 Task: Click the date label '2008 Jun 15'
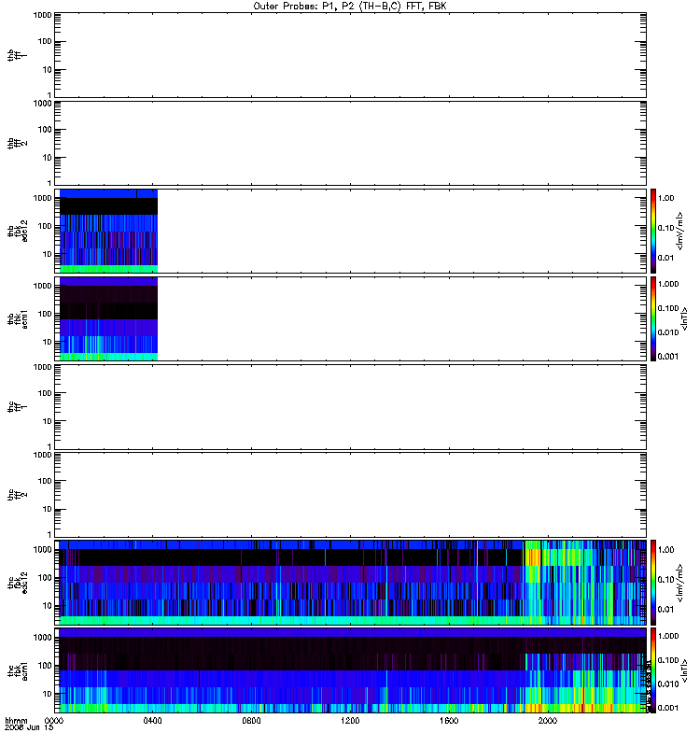pyautogui.click(x=29, y=727)
